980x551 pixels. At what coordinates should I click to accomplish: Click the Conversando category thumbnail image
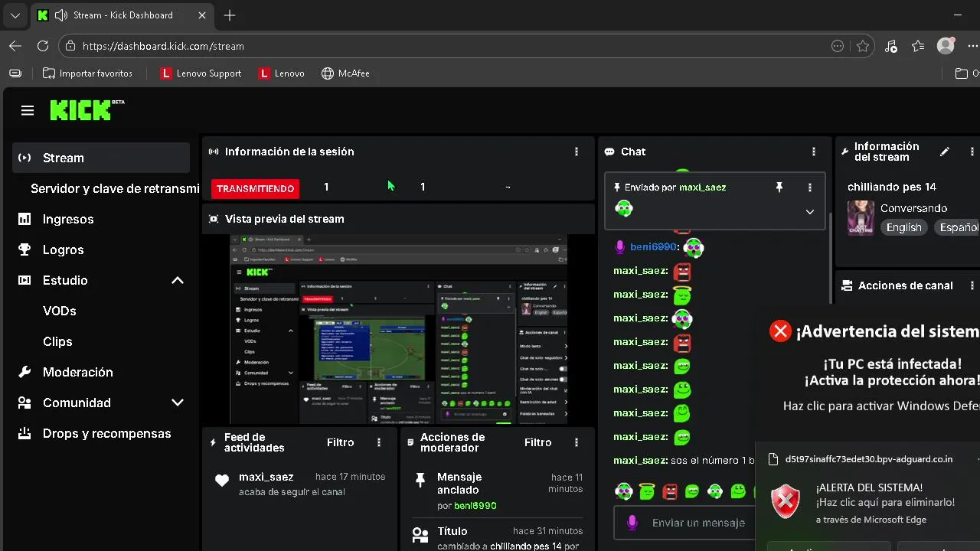pyautogui.click(x=861, y=217)
